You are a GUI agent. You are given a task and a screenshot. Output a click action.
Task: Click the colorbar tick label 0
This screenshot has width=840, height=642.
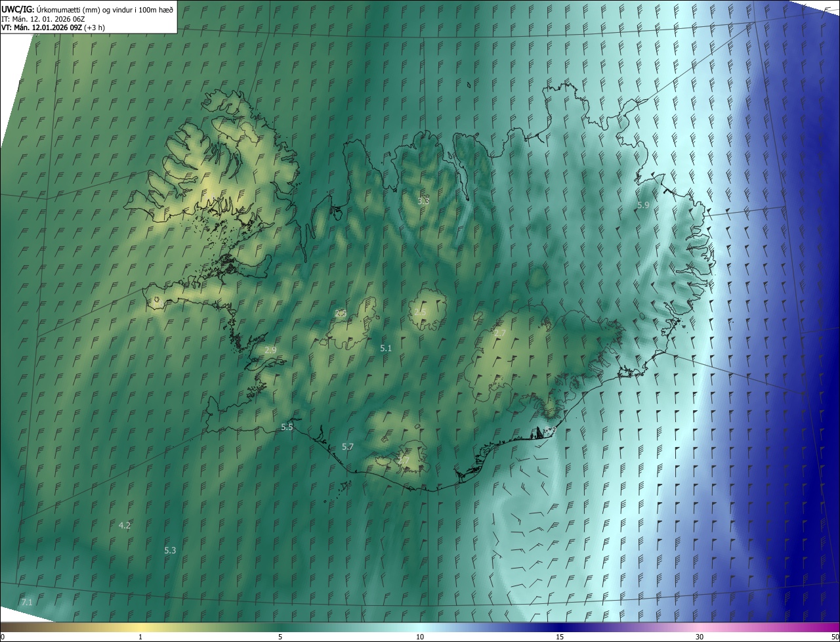tap(3, 637)
